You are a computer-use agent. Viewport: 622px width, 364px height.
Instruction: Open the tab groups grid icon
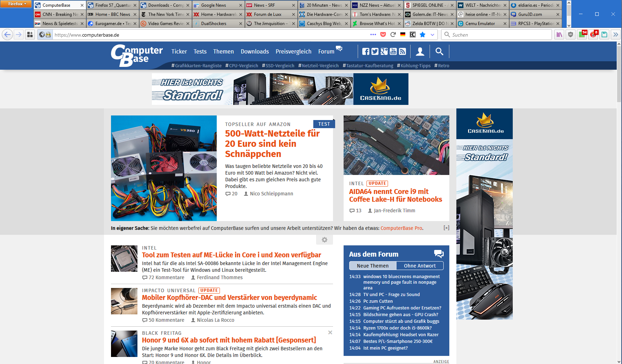[30, 34]
